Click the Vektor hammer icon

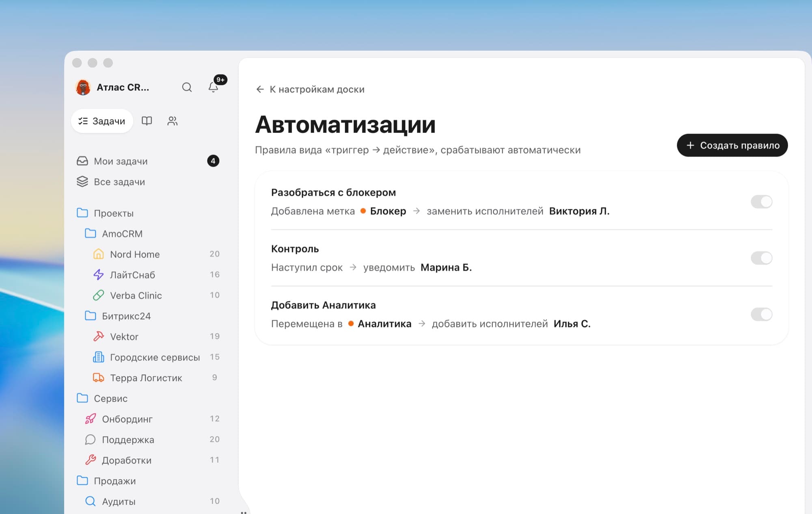tap(99, 336)
